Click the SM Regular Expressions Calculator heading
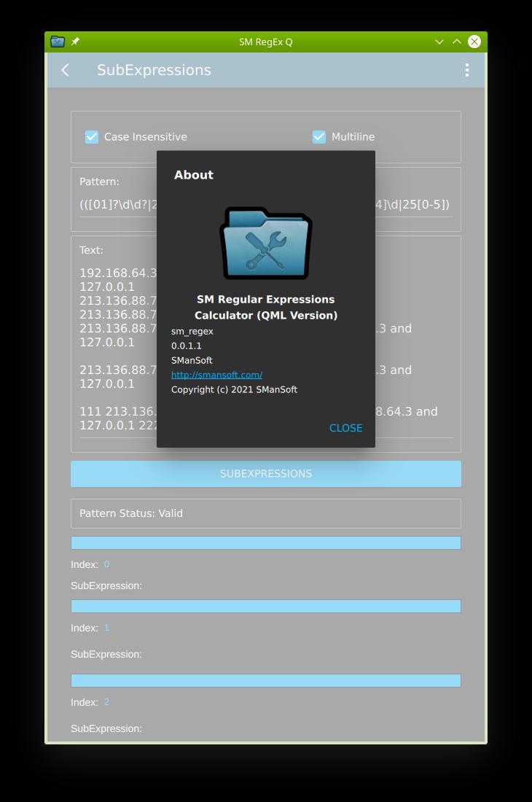Screen dimensions: 532x802 point(266,308)
